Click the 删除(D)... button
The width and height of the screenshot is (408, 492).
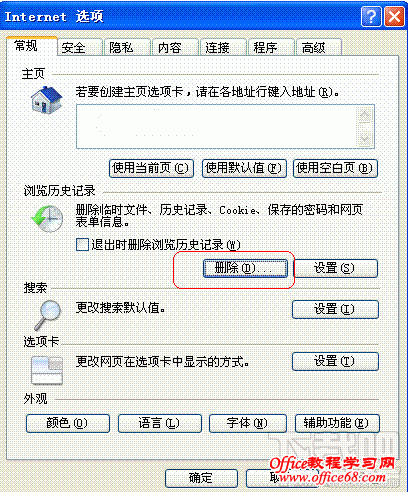click(x=245, y=268)
